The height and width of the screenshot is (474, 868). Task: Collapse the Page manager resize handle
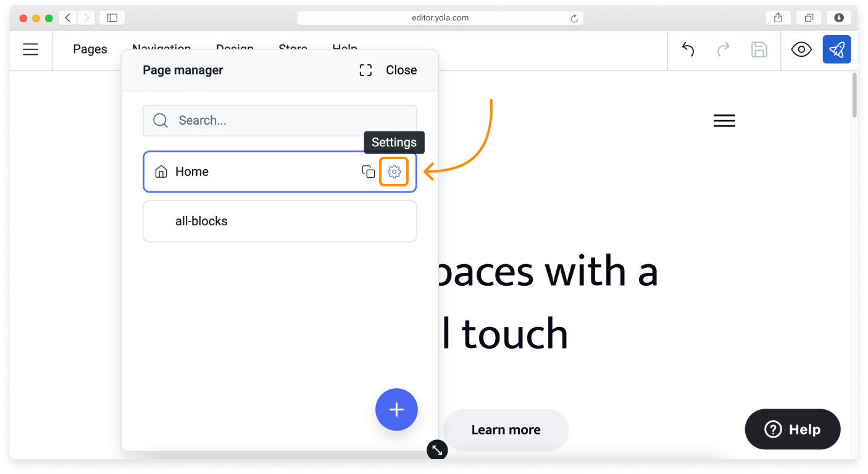tap(437, 450)
